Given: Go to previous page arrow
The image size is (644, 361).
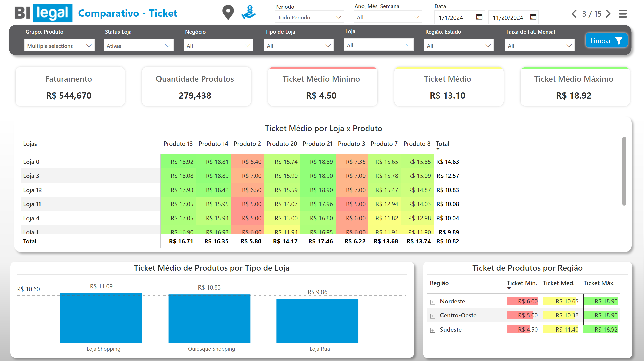Looking at the screenshot, I should click(574, 14).
